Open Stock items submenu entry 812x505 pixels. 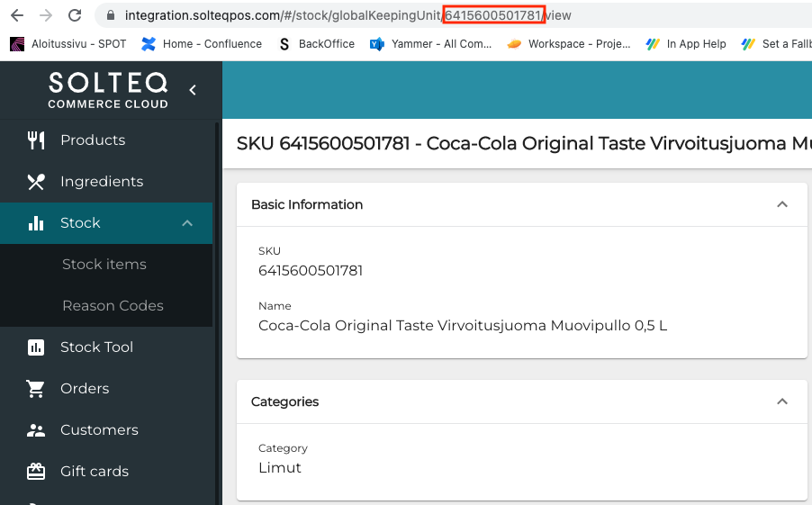point(106,264)
